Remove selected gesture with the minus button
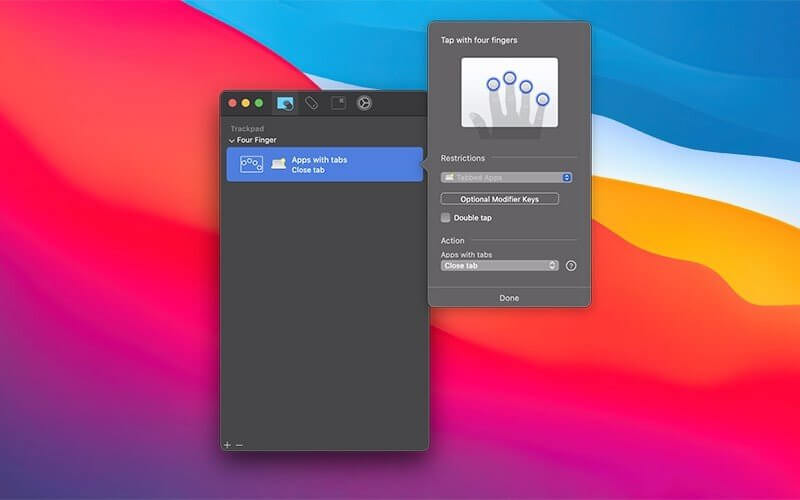The width and height of the screenshot is (800, 500). point(239,444)
